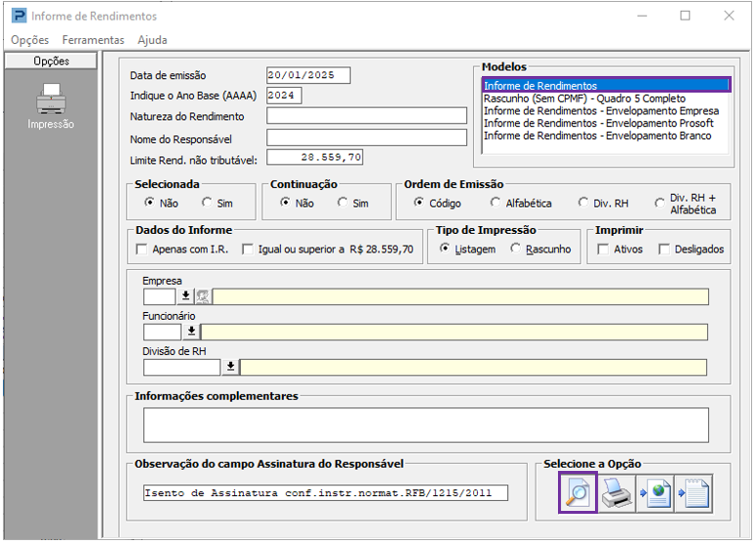Click the company search icon beside Empresa
Screen dimensions: 756x544
click(203, 296)
